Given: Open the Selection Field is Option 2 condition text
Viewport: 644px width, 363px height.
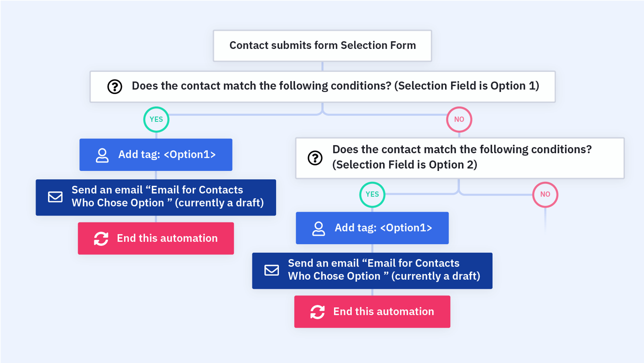Looking at the screenshot, I should [462, 157].
